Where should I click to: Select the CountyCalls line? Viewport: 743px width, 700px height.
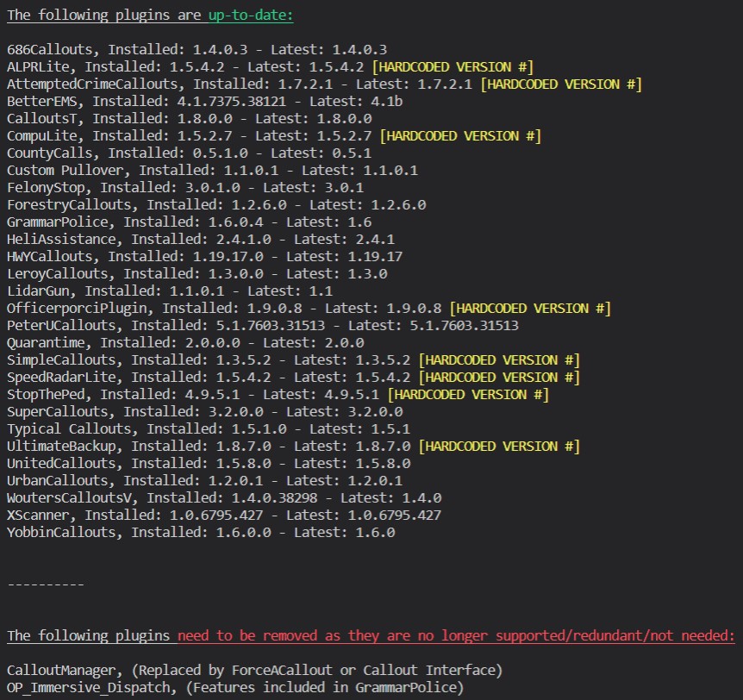pos(189,153)
